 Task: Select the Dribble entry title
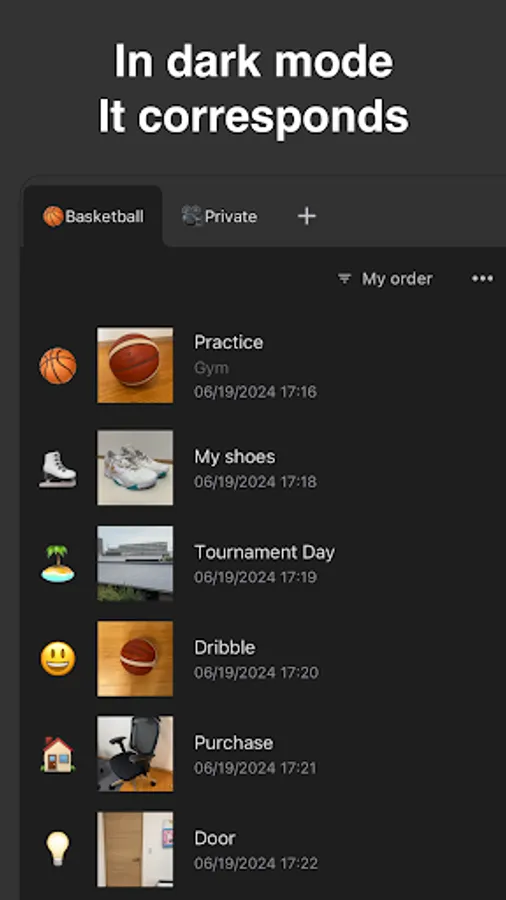[225, 647]
